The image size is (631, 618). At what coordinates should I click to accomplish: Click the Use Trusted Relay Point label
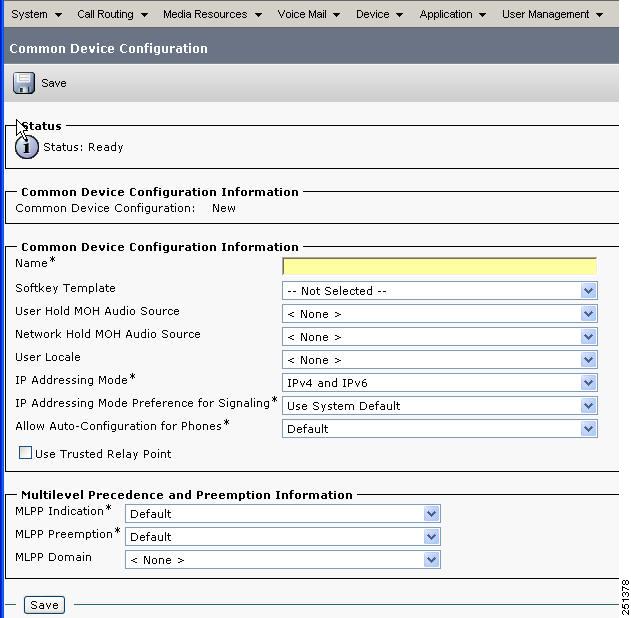(103, 454)
